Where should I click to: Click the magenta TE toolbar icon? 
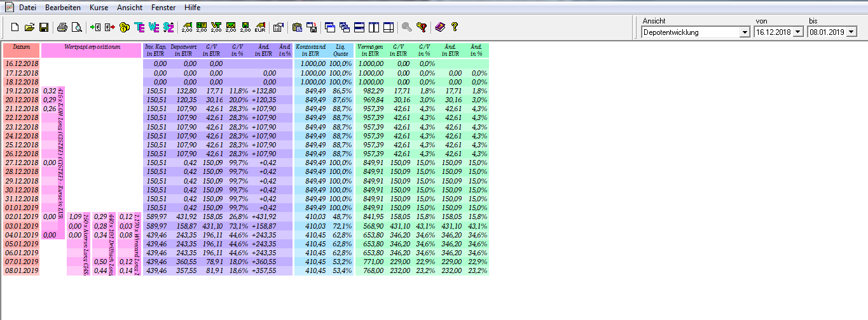(139, 27)
